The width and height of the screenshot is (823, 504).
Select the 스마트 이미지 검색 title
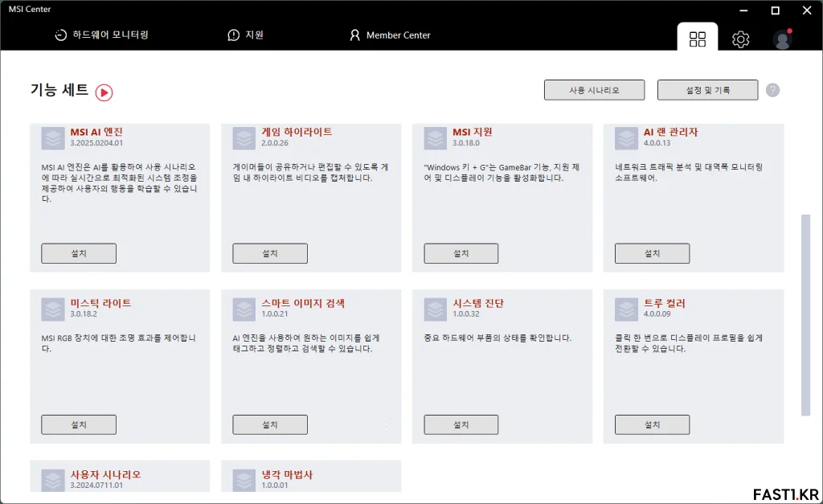[303, 304]
